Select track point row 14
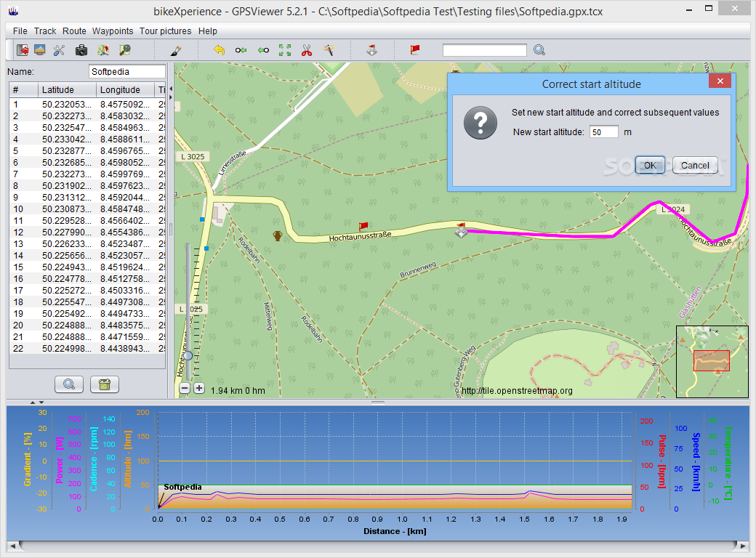The image size is (756, 558). pyautogui.click(x=87, y=256)
